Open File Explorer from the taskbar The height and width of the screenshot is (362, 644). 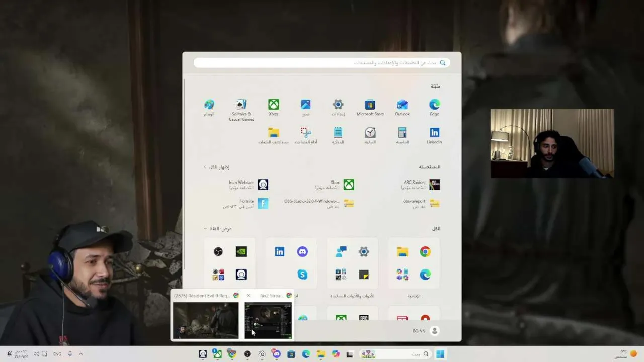[320, 354]
